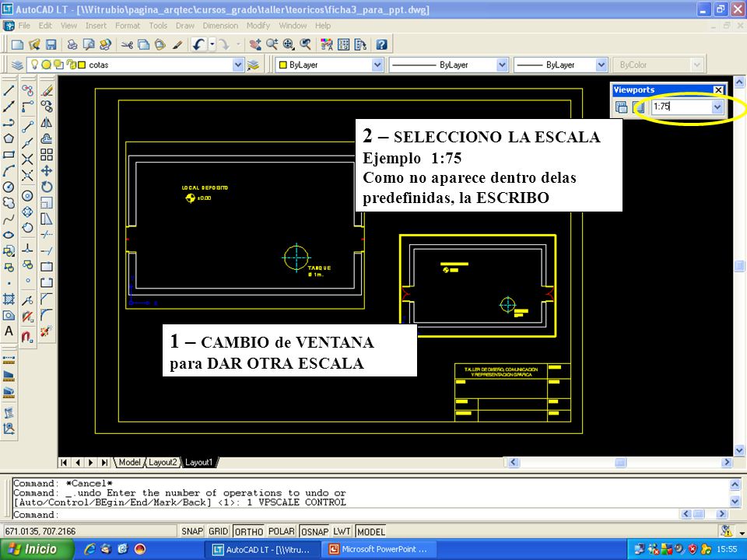This screenshot has height=560, width=747.
Task: Select the Zoom Realtime magnifier tool
Action: pos(272,45)
